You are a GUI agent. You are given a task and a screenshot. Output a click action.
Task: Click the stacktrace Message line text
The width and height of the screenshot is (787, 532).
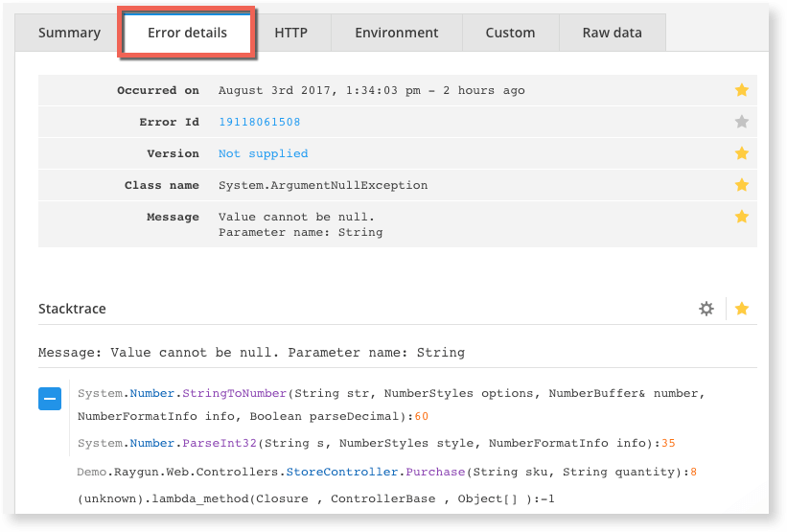(251, 353)
